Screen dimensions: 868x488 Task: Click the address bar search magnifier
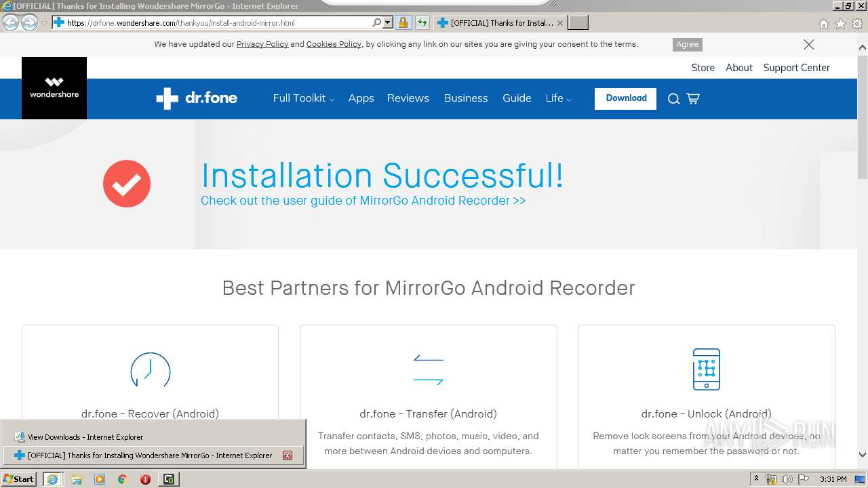pos(376,23)
